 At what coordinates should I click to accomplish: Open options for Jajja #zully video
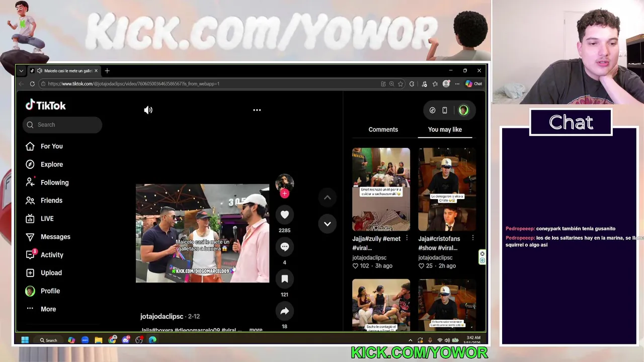[x=407, y=238]
